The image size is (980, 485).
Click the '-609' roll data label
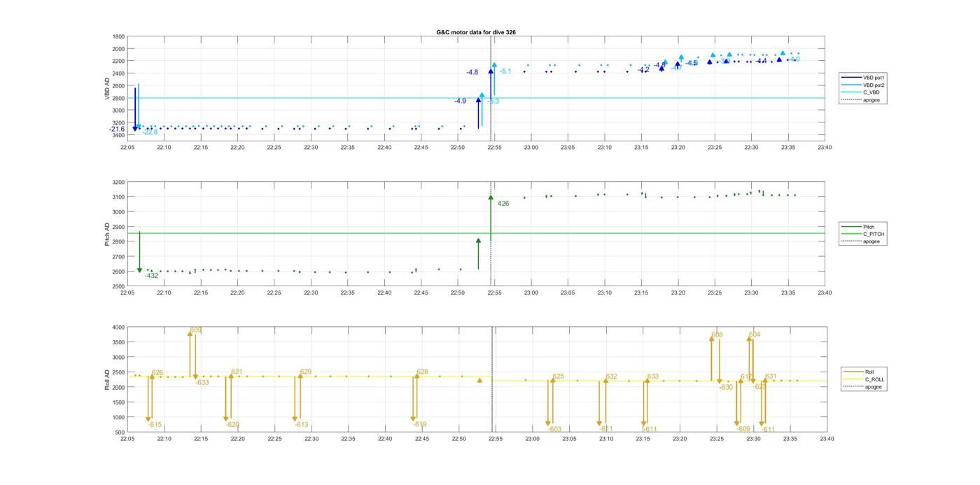(743, 429)
